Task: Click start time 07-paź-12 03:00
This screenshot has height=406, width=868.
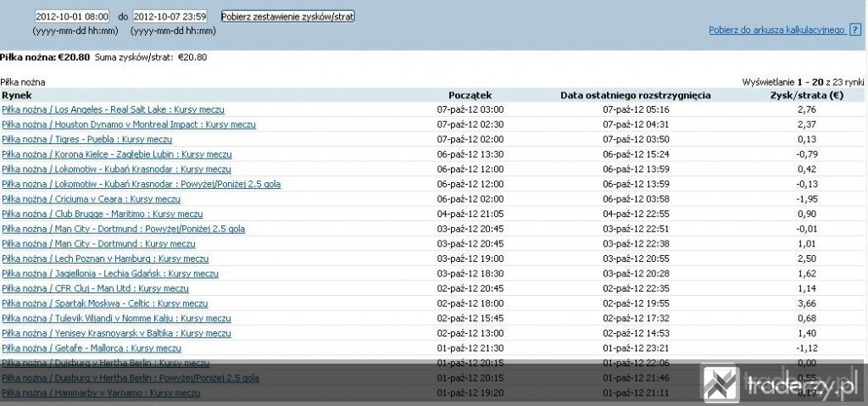Action: [x=470, y=109]
